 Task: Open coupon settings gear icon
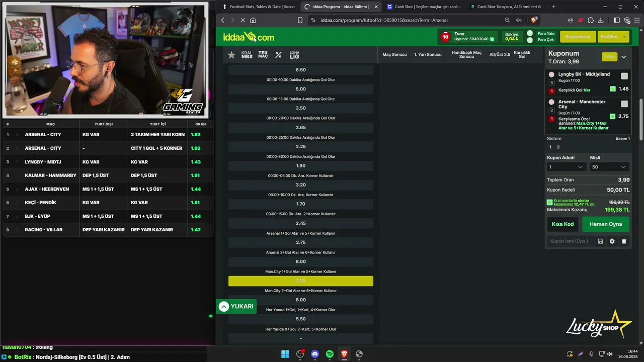point(612,241)
